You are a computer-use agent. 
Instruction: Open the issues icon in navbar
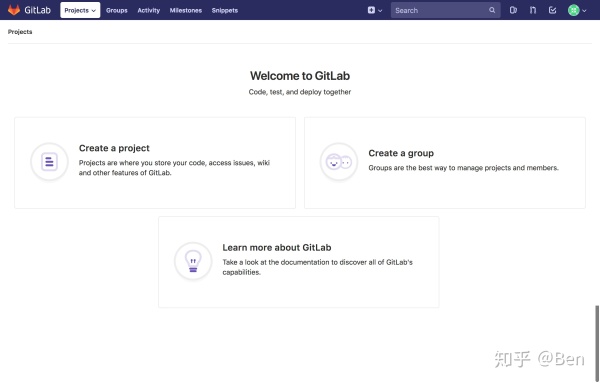(513, 10)
